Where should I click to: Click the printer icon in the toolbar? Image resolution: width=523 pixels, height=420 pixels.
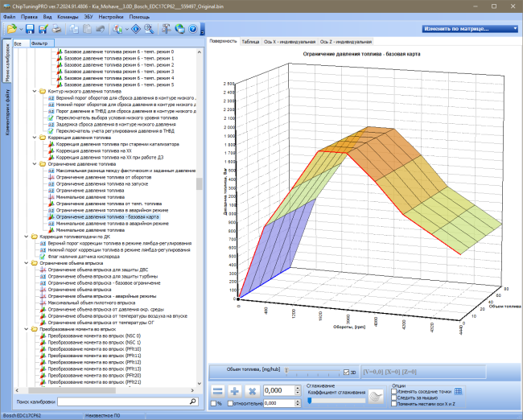57,29
